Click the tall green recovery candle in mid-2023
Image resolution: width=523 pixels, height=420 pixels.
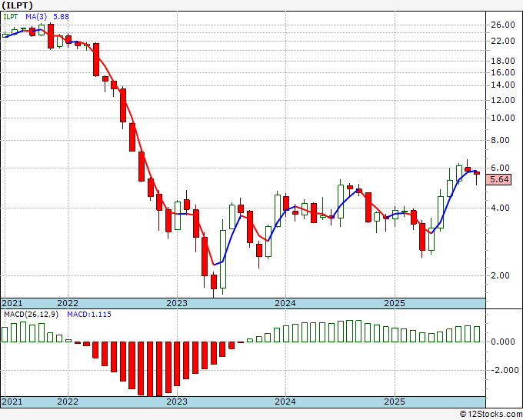[x=223, y=259]
